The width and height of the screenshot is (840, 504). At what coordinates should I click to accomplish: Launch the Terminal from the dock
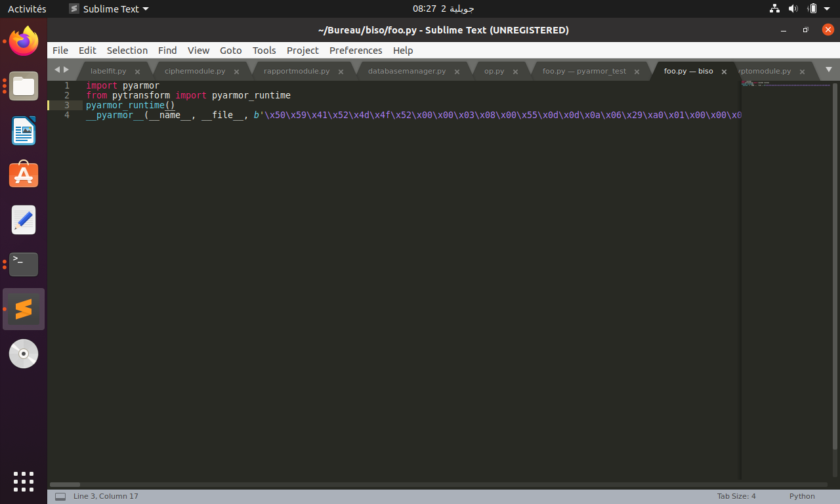click(x=24, y=264)
